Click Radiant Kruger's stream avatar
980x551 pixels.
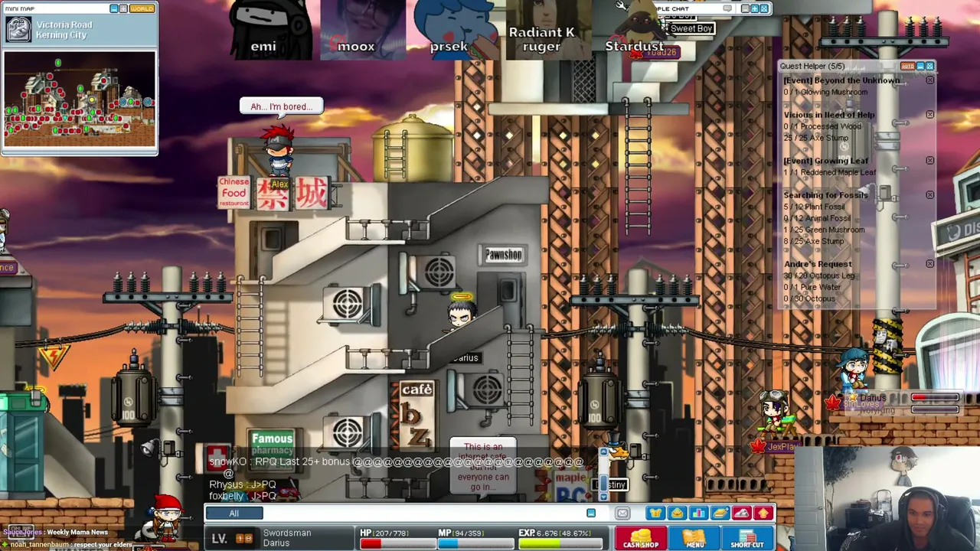(548, 29)
